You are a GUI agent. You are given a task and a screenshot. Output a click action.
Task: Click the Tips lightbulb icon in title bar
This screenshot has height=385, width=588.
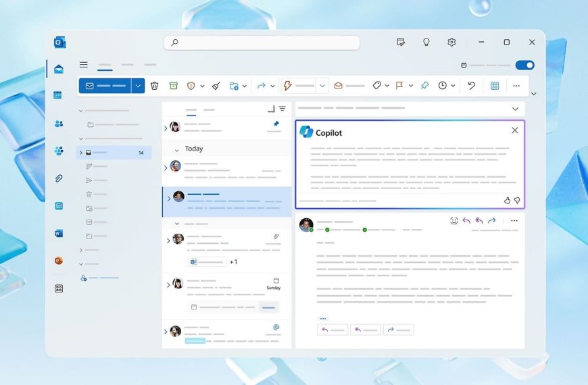point(426,42)
